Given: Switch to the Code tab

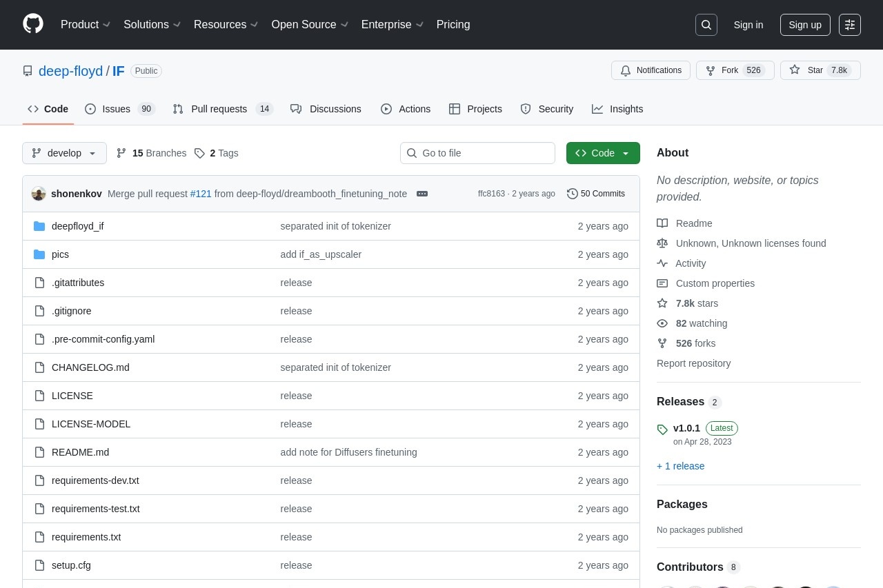Looking at the screenshot, I should click(x=48, y=109).
